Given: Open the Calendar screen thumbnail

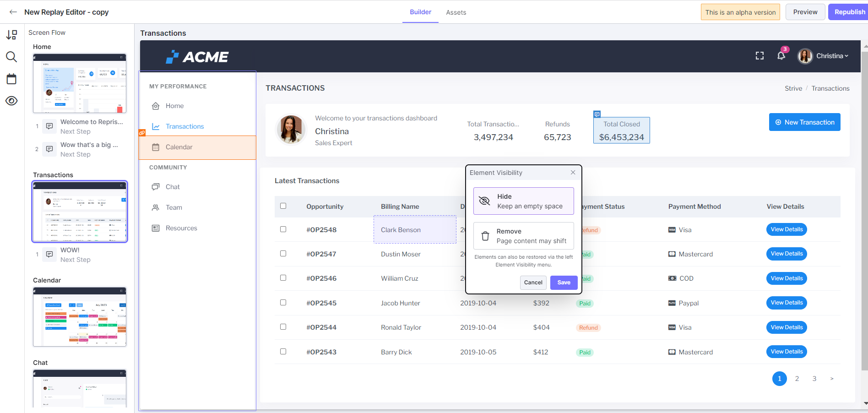Looking at the screenshot, I should (80, 317).
